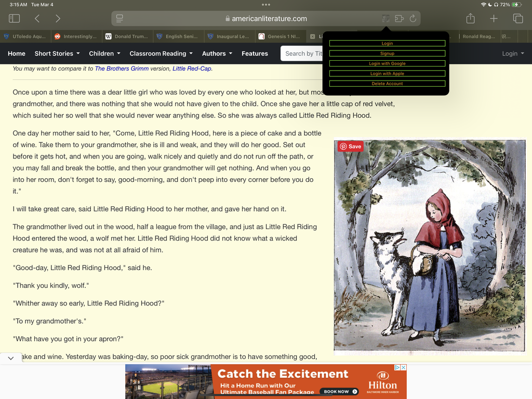Tap the extensions puzzle icon in address bar
532x399 pixels.
point(400,18)
